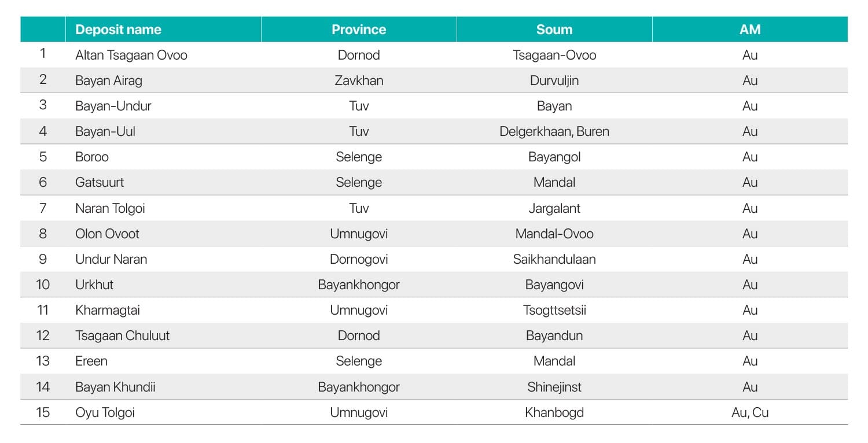Image resolution: width=868 pixels, height=443 pixels.
Task: Click the Soum column header
Action: (x=554, y=29)
